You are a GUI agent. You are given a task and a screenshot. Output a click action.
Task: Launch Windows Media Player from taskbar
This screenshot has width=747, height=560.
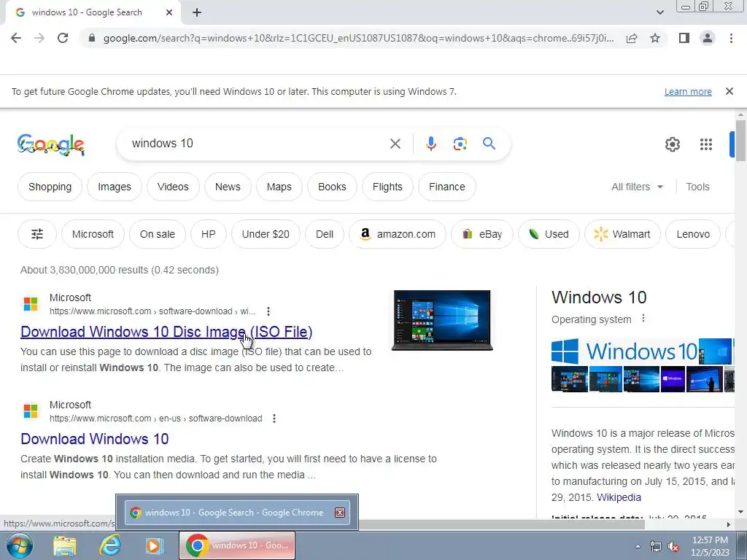coord(154,545)
